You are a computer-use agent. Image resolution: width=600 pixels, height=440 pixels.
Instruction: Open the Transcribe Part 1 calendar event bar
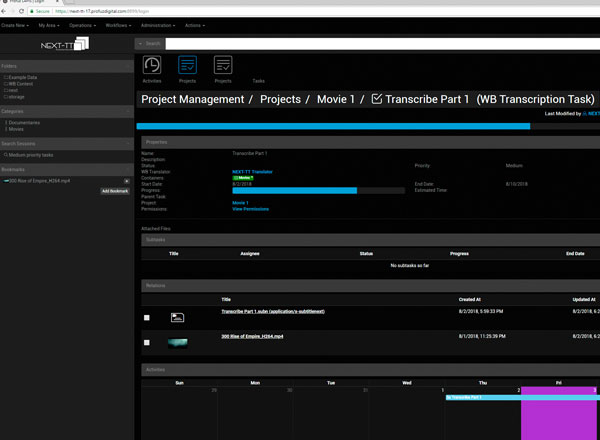[523, 398]
